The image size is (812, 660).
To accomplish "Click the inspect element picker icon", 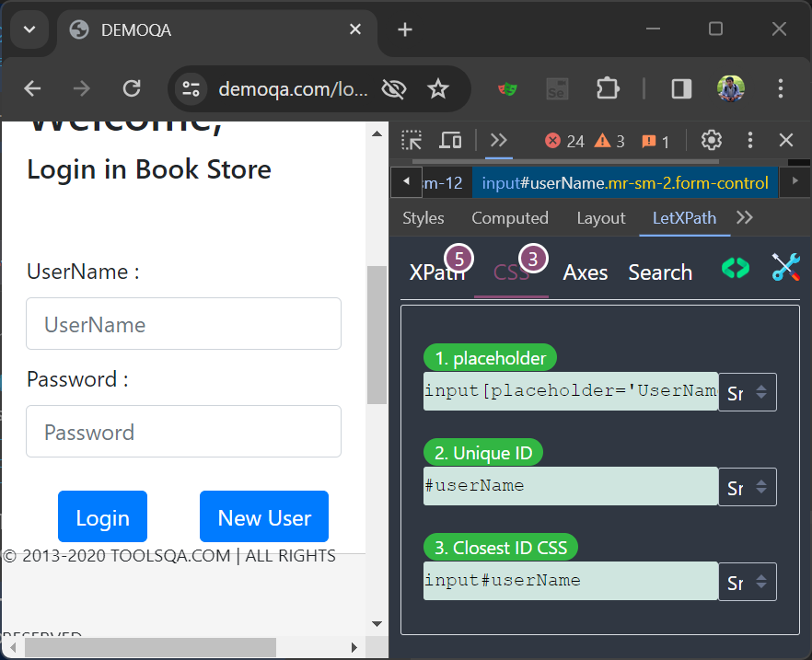I will tap(412, 140).
